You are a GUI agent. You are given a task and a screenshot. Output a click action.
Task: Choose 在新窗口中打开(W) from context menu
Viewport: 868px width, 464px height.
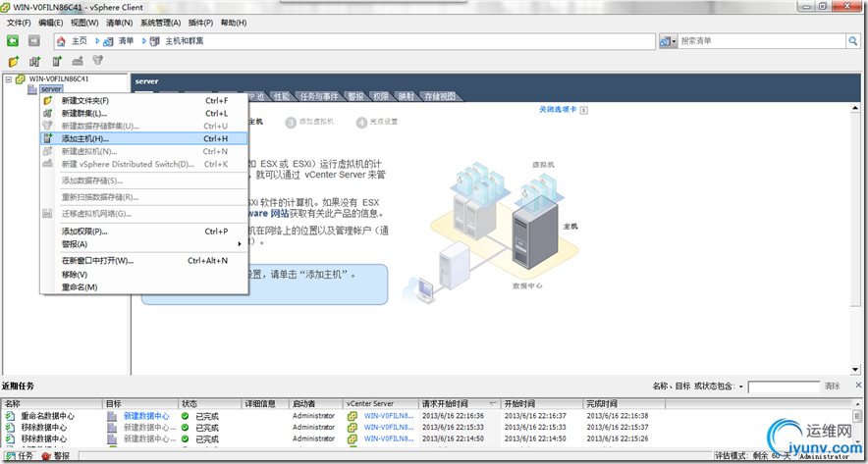pyautogui.click(x=144, y=261)
